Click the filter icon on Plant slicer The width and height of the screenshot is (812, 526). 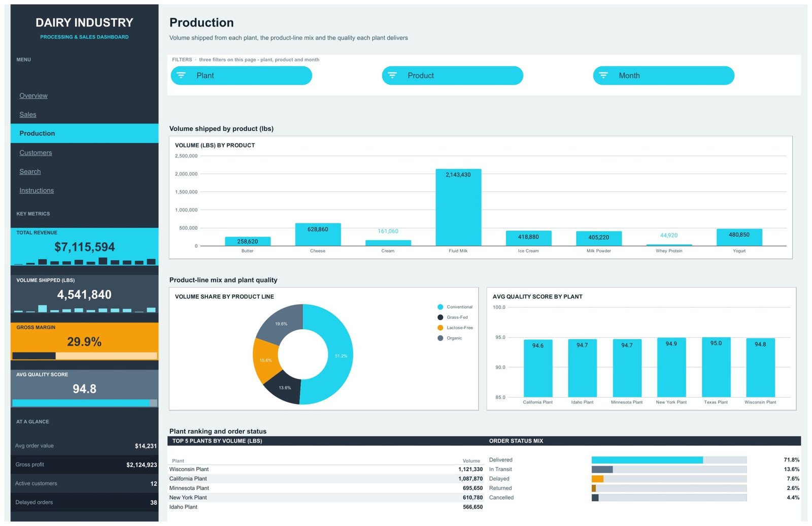click(181, 76)
